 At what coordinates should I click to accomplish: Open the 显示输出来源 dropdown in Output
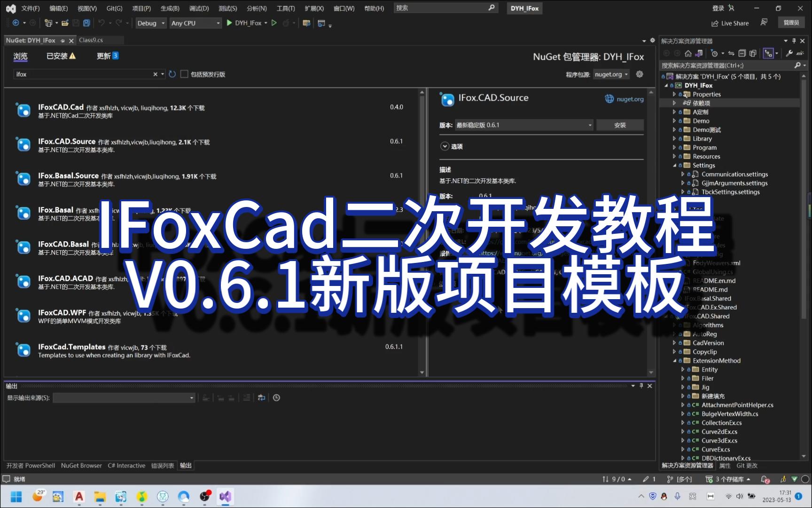tap(124, 398)
